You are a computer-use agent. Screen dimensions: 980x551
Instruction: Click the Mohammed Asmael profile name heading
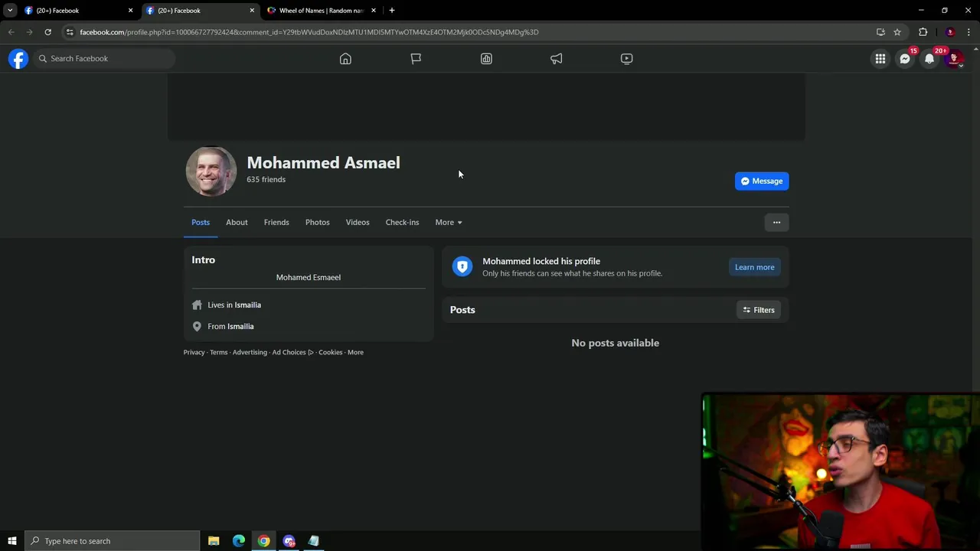pos(323,162)
